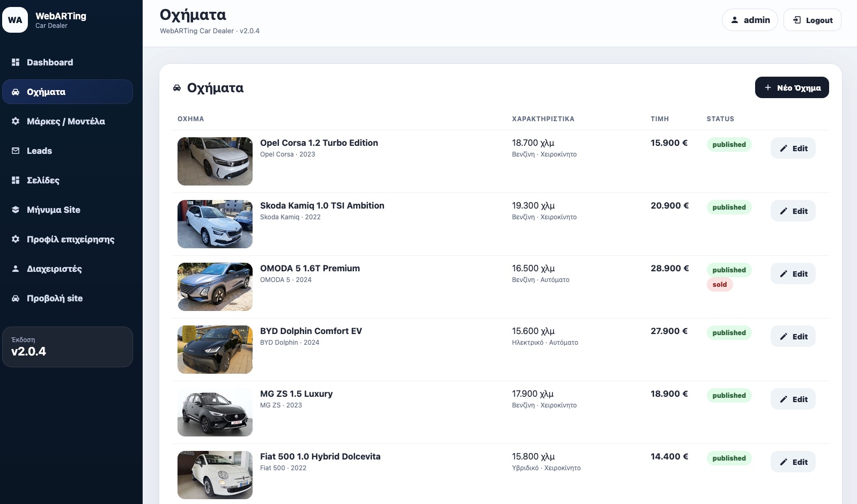Click the gear icon for Μάρκες / Μοντέλα
Image resolution: width=857 pixels, height=504 pixels.
point(16,121)
